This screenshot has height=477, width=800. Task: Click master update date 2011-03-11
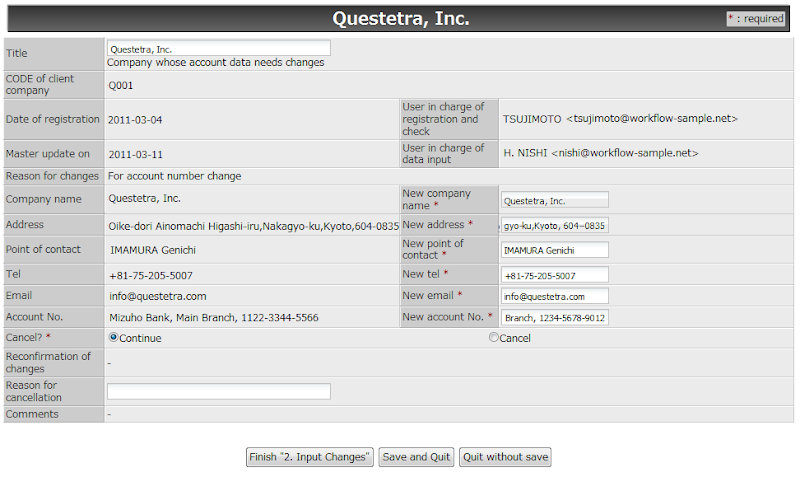coord(135,154)
